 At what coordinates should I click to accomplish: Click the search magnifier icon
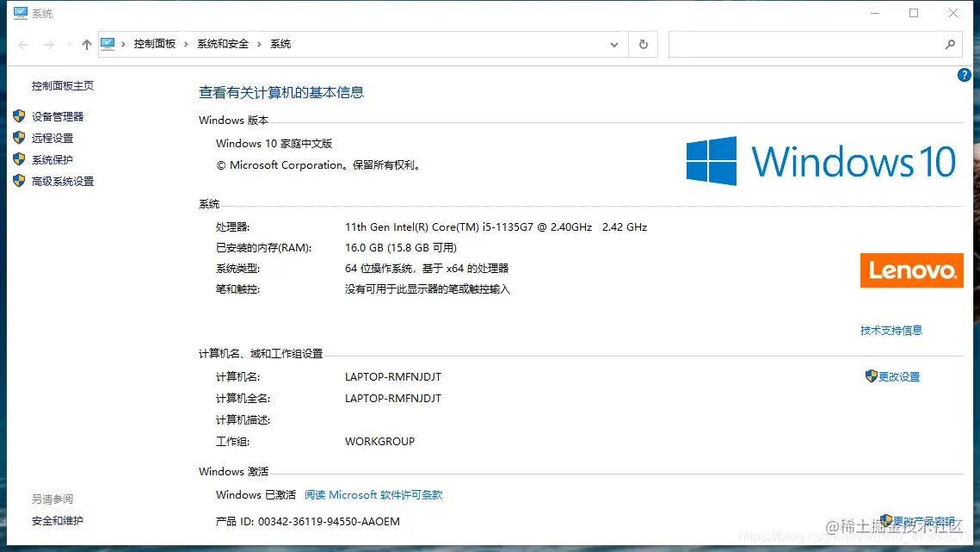pos(950,45)
